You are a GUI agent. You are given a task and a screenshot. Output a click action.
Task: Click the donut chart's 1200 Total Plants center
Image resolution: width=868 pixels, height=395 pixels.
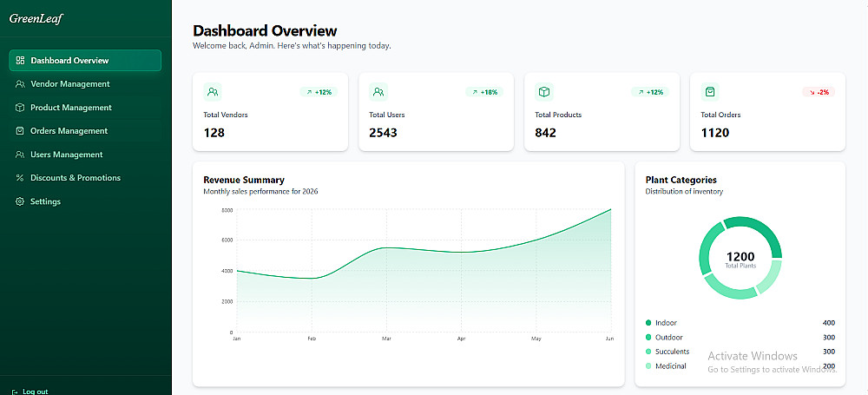pos(740,259)
